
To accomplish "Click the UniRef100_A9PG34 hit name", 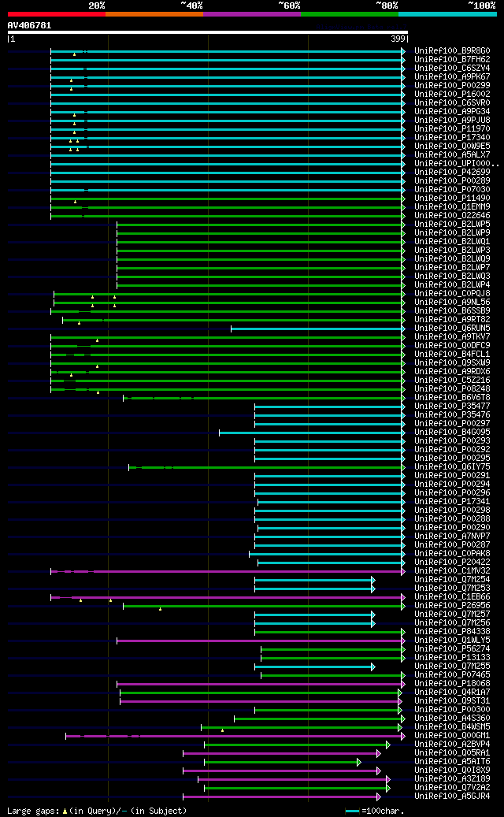I will point(452,112).
